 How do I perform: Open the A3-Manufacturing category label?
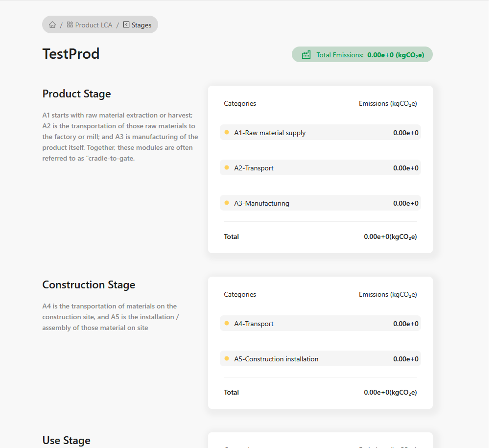pyautogui.click(x=261, y=203)
